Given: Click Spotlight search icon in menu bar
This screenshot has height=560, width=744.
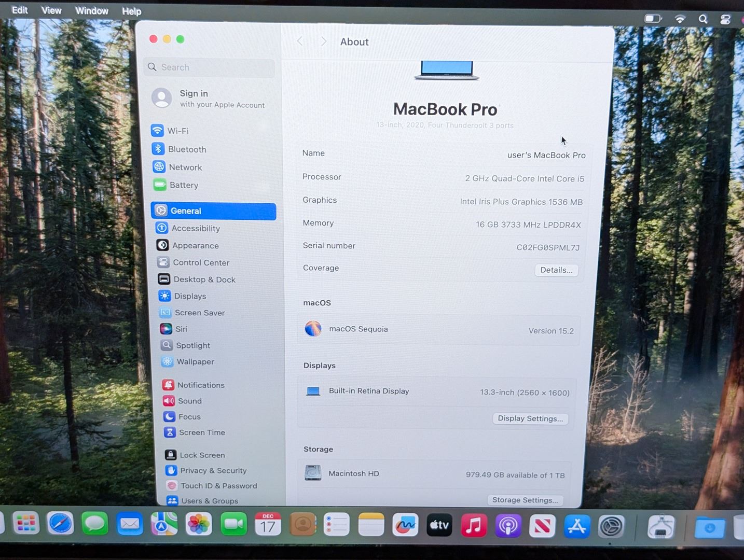Looking at the screenshot, I should (703, 19).
